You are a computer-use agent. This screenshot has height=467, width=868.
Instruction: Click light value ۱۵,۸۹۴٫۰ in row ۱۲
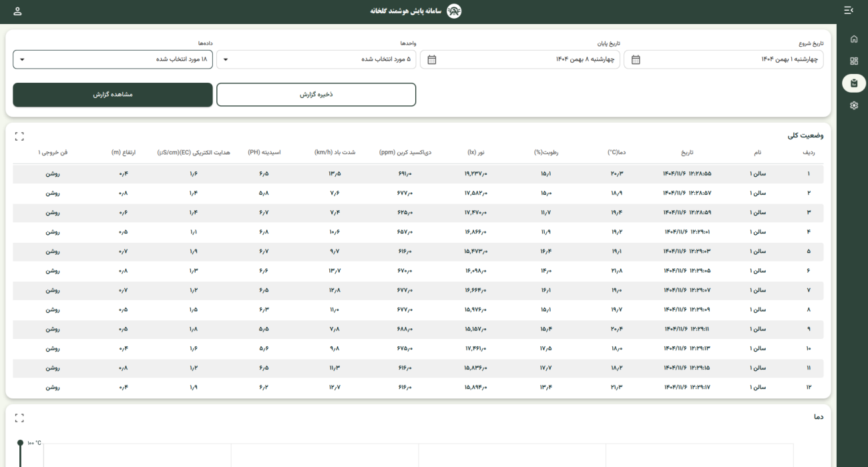click(x=475, y=387)
